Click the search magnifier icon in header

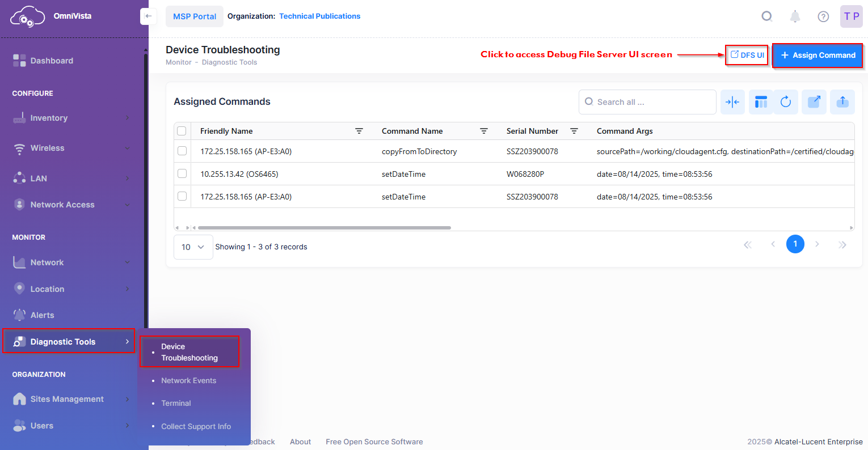click(767, 16)
